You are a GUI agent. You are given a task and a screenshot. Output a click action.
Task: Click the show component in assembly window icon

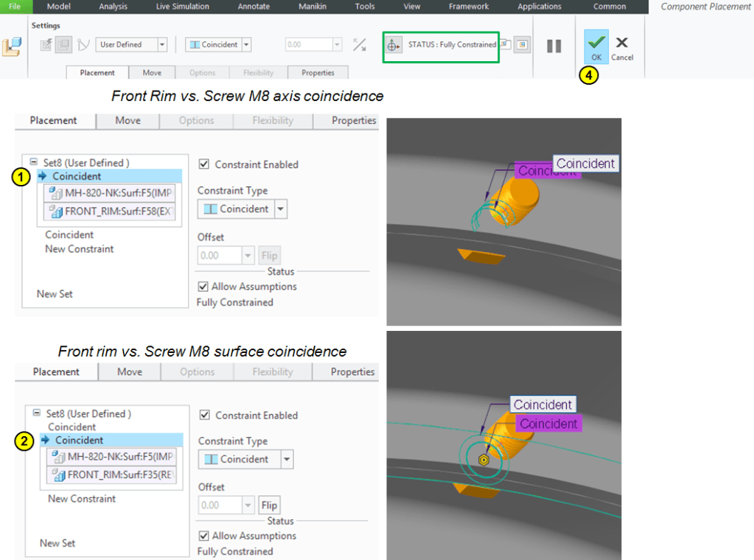pyautogui.click(x=522, y=45)
